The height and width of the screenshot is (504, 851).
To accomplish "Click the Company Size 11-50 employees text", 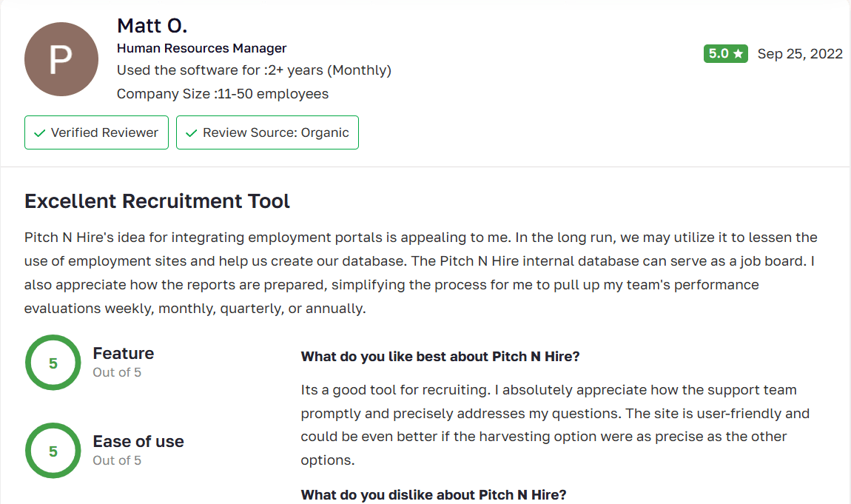I will 223,94.
